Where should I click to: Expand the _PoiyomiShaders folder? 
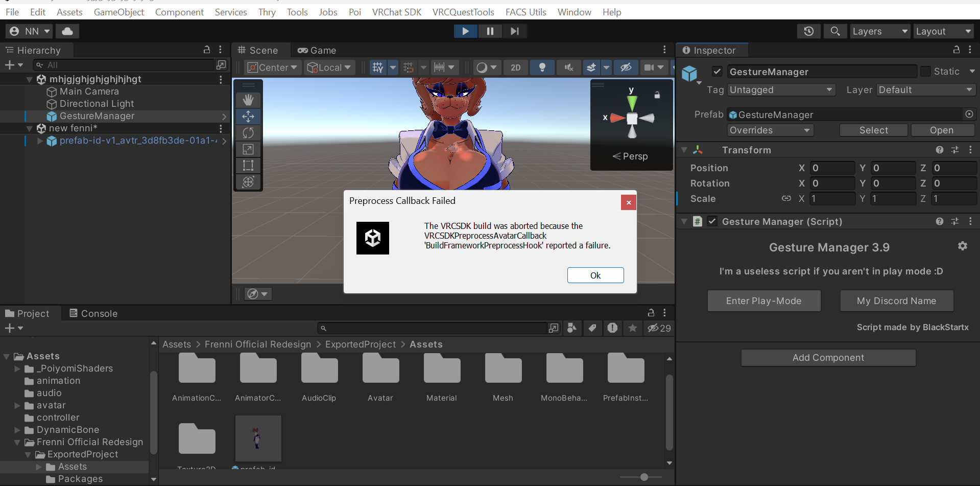[x=17, y=368]
